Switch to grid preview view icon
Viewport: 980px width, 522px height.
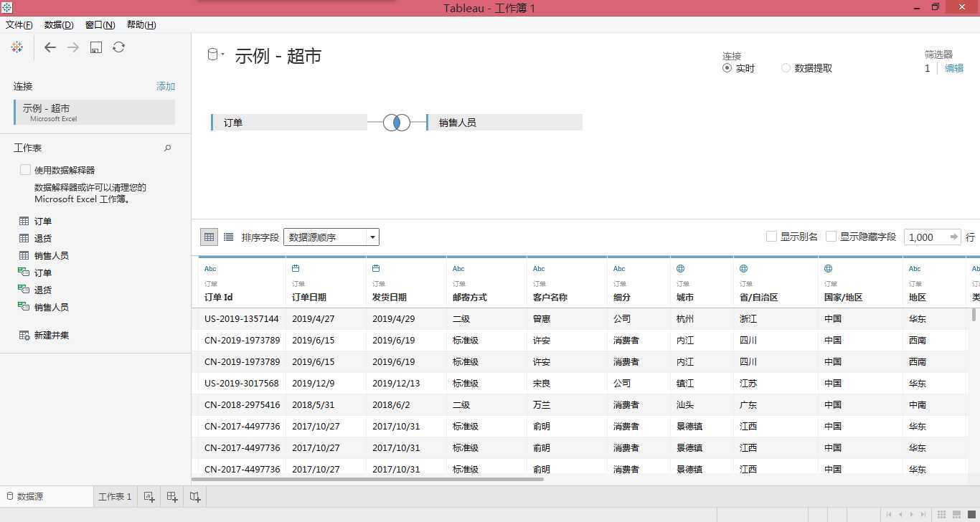click(x=209, y=237)
